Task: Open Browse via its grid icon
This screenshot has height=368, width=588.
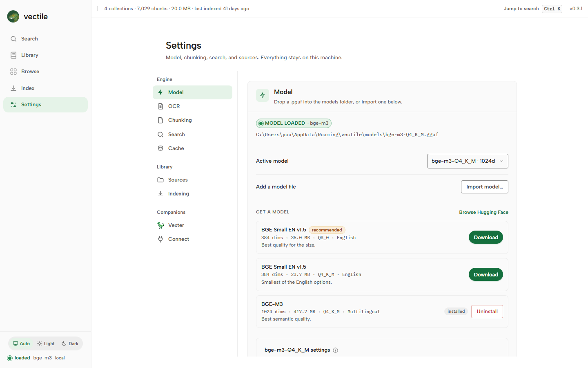Action: click(13, 72)
